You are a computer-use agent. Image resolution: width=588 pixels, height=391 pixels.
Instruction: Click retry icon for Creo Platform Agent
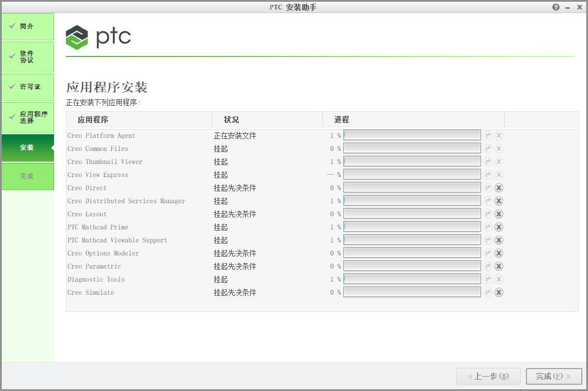point(488,135)
